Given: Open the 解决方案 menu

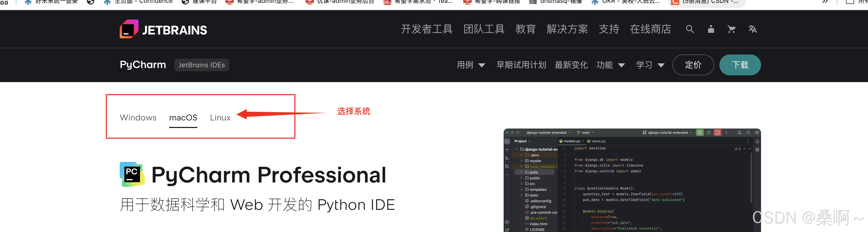Looking at the screenshot, I should click(567, 29).
